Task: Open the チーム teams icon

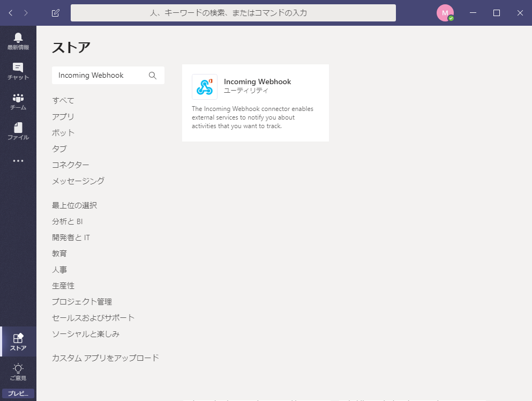Action: click(18, 101)
